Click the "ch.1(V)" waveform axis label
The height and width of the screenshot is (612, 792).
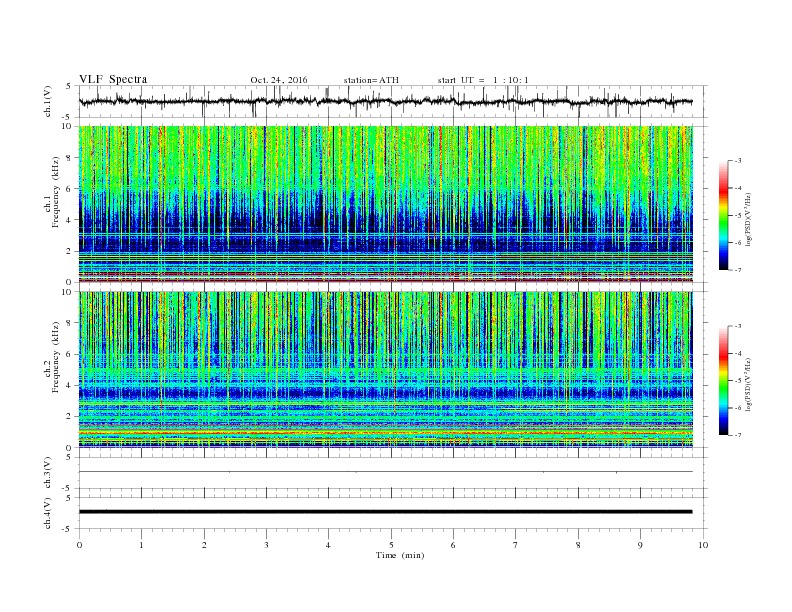click(47, 101)
